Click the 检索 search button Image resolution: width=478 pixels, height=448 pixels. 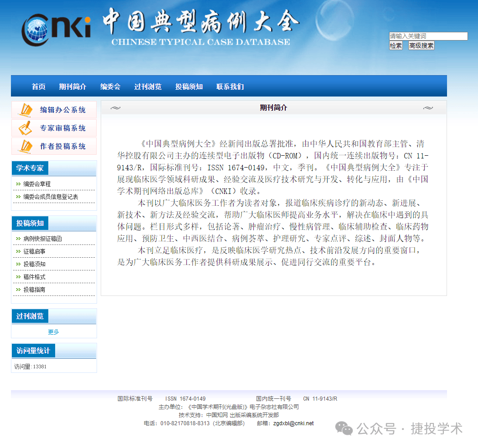tap(396, 46)
